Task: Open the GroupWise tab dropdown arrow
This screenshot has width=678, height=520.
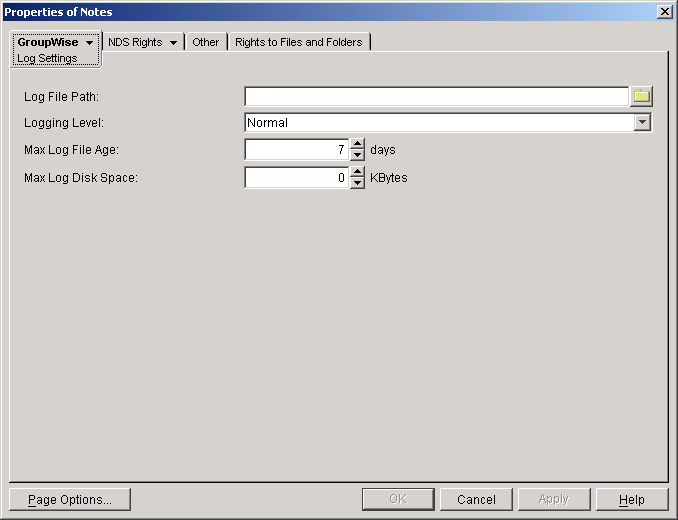Action: tap(90, 42)
